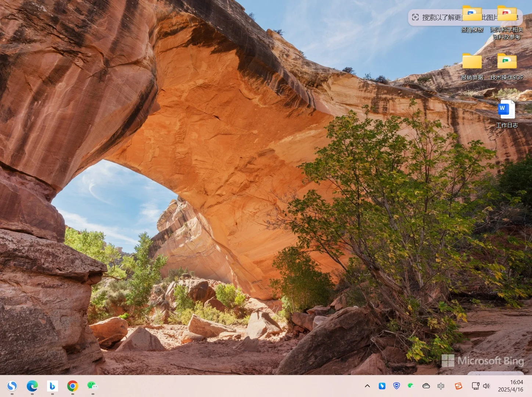Expand the hidden system tray icons chevron
The height and width of the screenshot is (397, 532).
[367, 386]
